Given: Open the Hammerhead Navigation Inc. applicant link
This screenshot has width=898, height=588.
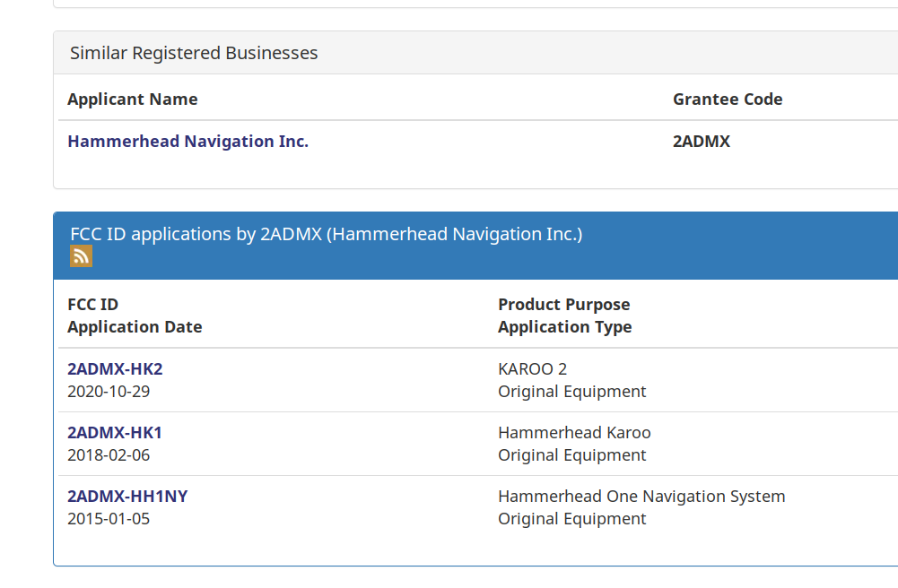Looking at the screenshot, I should point(187,142).
